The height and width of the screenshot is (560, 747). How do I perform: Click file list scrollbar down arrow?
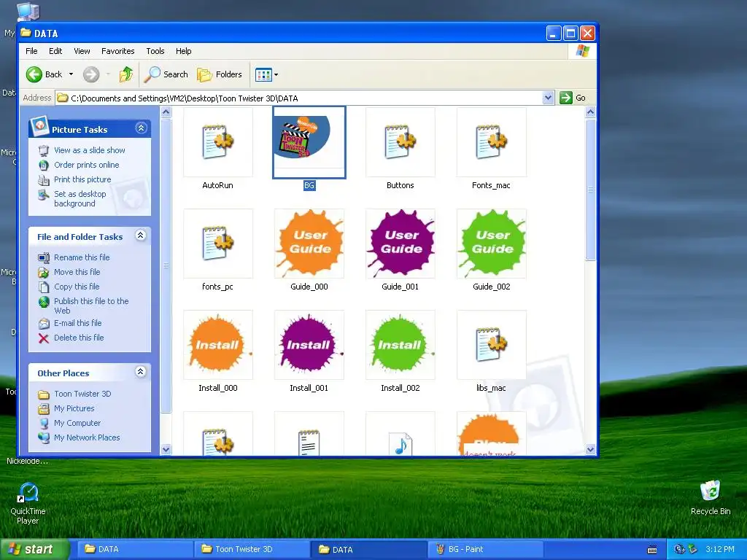(590, 449)
